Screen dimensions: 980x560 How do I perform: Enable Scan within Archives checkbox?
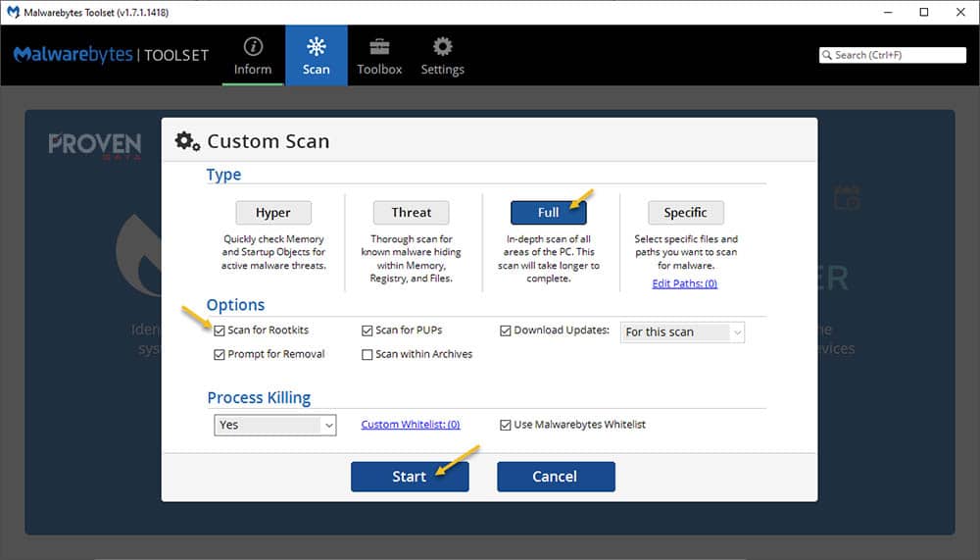click(x=367, y=355)
